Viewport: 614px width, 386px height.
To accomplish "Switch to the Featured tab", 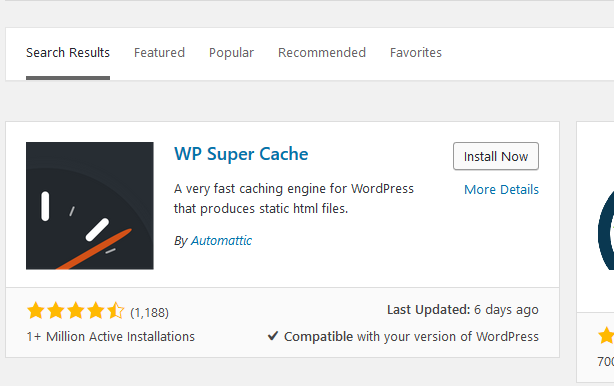I will click(x=159, y=52).
